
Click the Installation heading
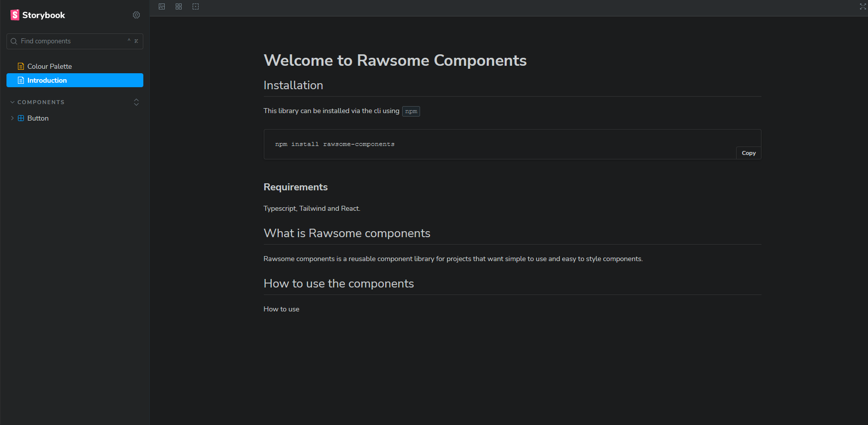click(293, 85)
